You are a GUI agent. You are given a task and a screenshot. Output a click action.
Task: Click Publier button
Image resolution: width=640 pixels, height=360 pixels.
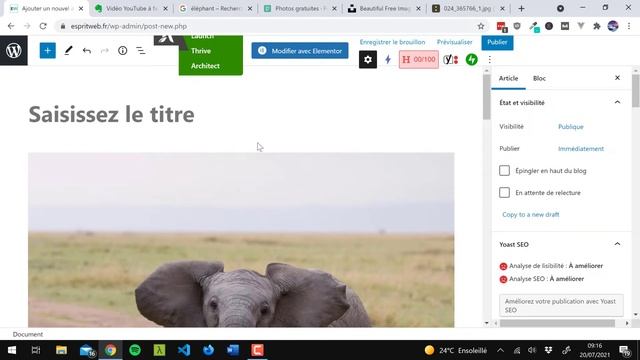point(497,42)
